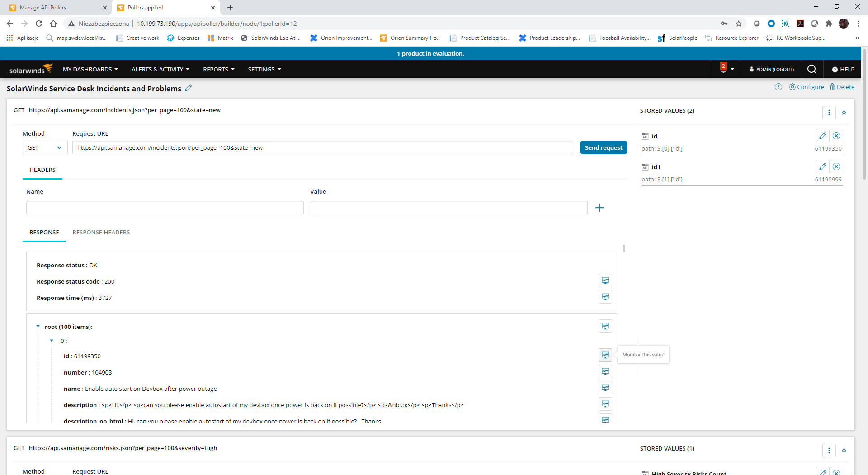Open the Matrix bookmark
The image size is (868, 475).
tap(221, 38)
